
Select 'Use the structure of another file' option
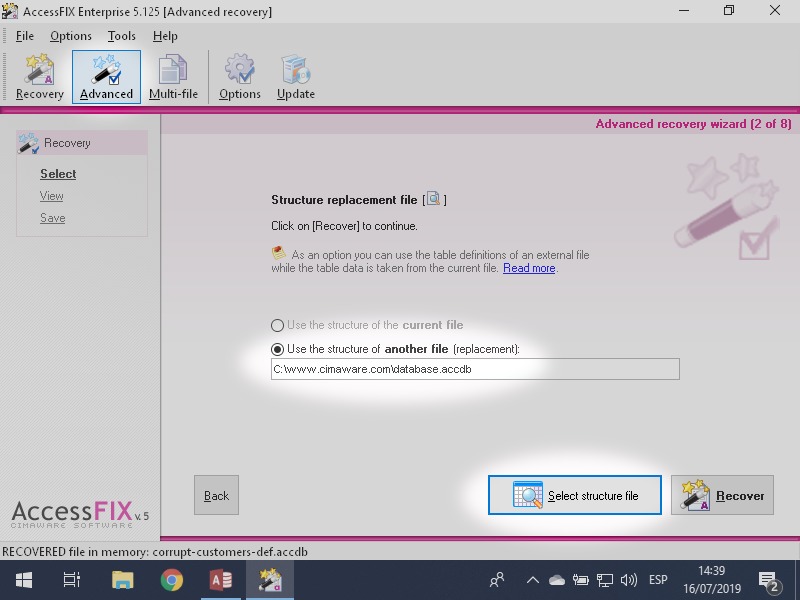278,349
